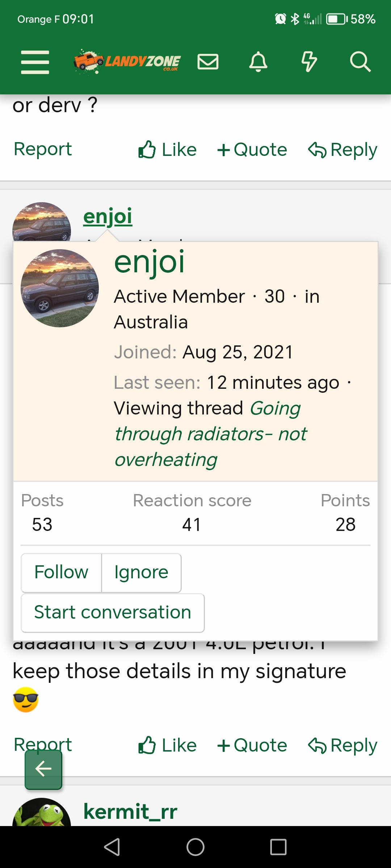The height and width of the screenshot is (868, 391).
Task: Open the What's New lightning icon
Action: (x=309, y=61)
